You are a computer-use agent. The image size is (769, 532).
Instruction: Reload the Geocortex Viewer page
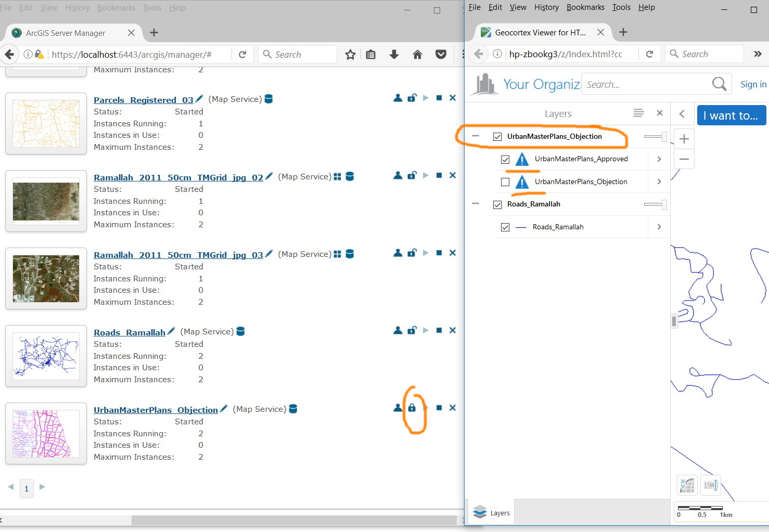pyautogui.click(x=649, y=54)
